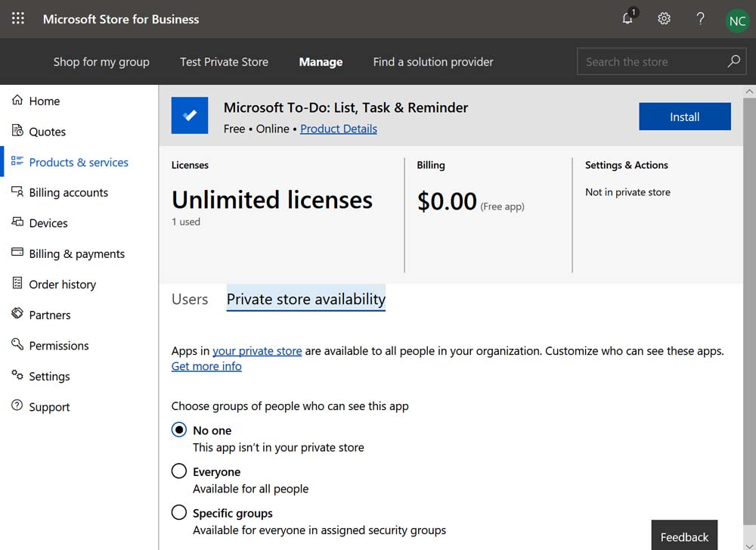Open the Product Details link
The width and height of the screenshot is (756, 550).
(339, 129)
